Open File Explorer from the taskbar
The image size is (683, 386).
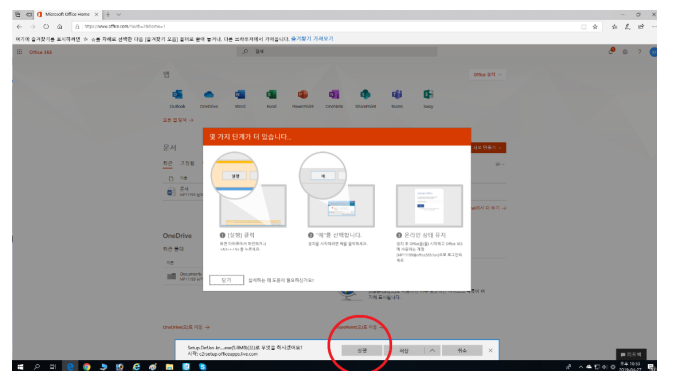pyautogui.click(x=169, y=367)
